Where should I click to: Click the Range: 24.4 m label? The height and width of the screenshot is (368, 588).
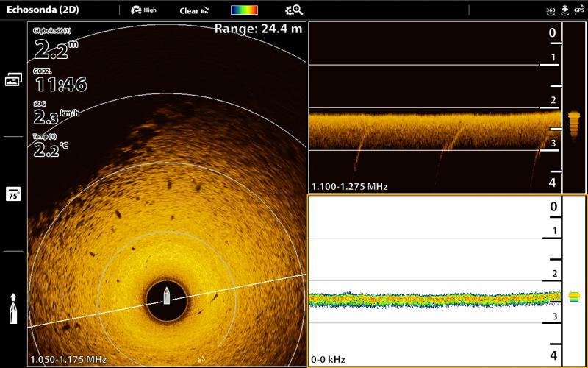258,29
